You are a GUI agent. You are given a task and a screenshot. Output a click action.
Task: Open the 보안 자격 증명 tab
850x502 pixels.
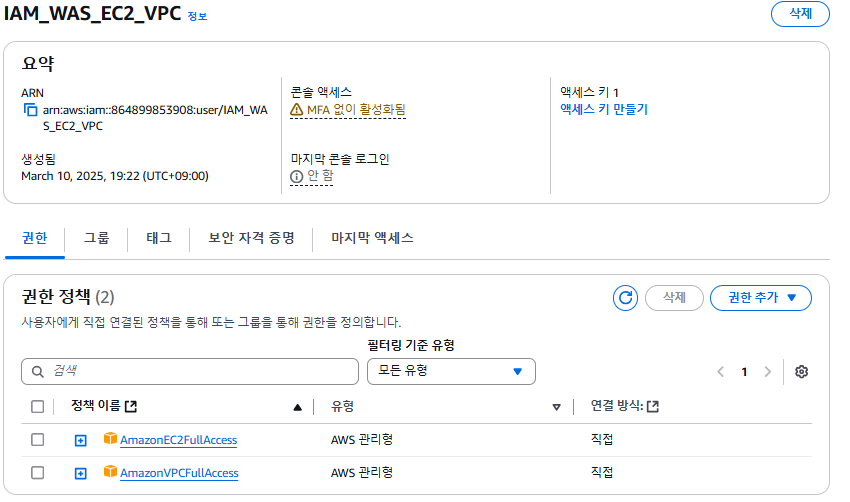click(x=252, y=238)
